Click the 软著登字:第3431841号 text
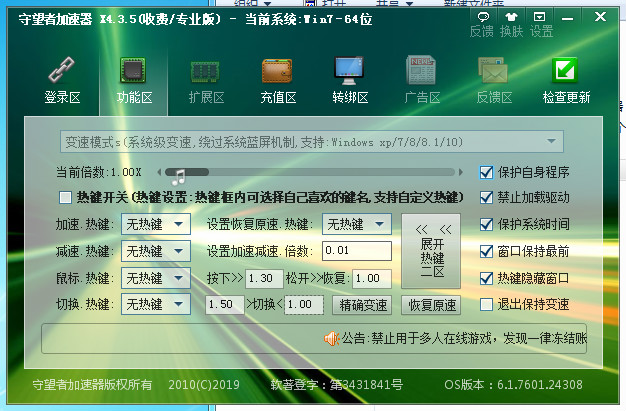The image size is (626, 411). click(x=337, y=384)
